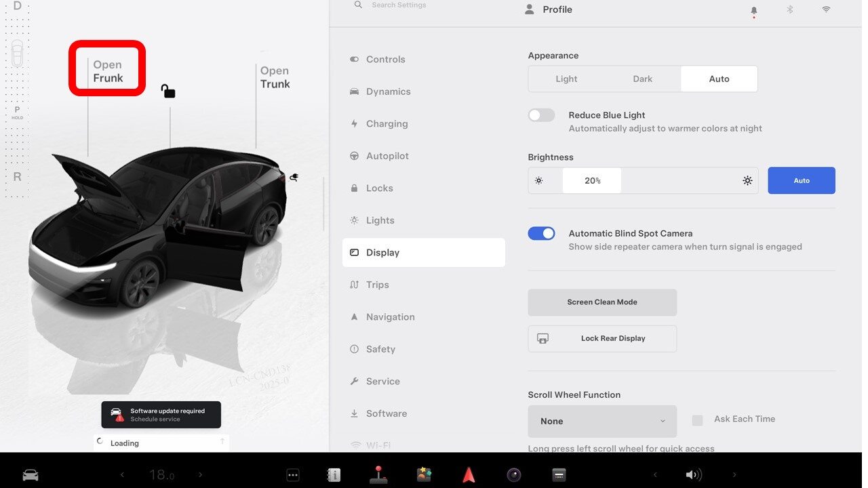Click the Lock Rear Display button
The width and height of the screenshot is (868, 488).
(x=601, y=338)
